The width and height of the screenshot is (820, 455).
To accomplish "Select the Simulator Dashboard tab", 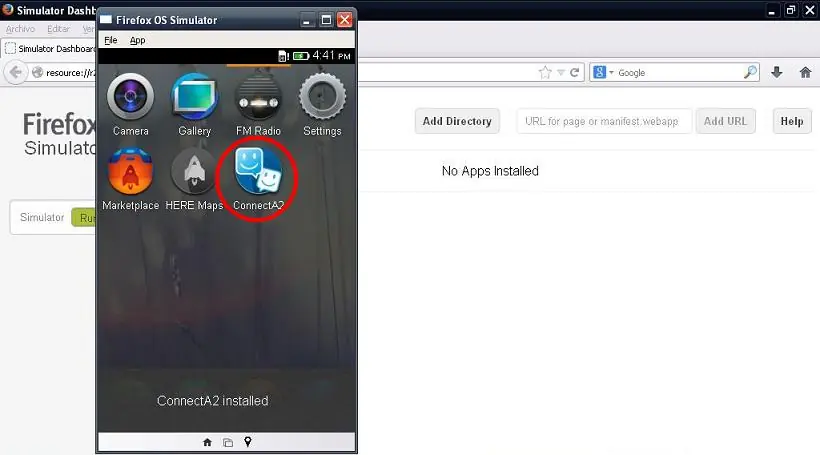I will point(50,49).
